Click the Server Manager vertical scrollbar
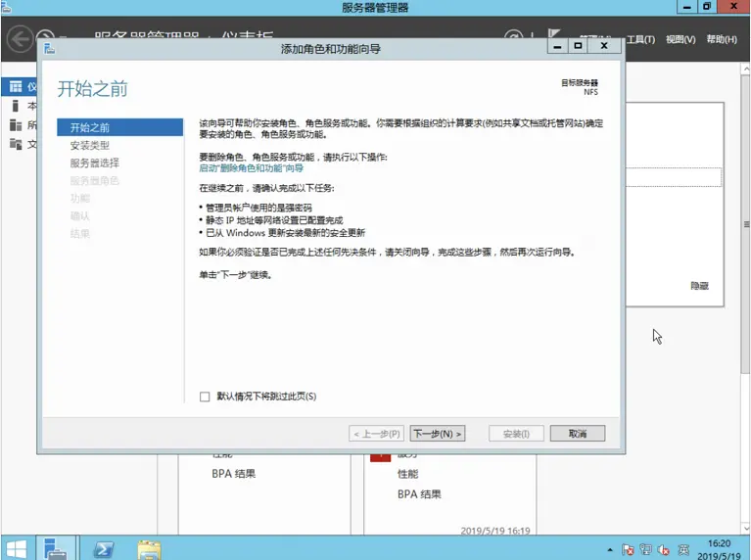 click(746, 224)
